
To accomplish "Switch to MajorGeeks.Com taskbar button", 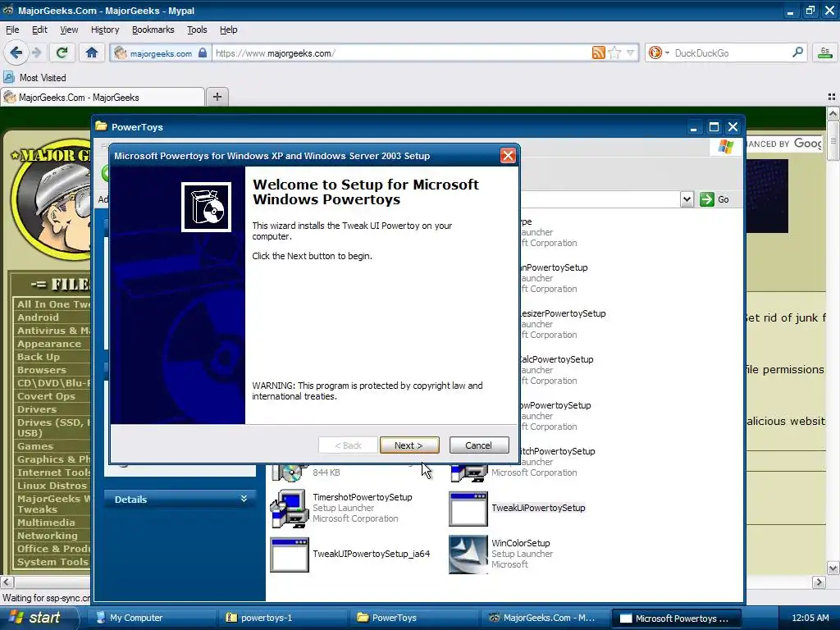I will click(545, 618).
